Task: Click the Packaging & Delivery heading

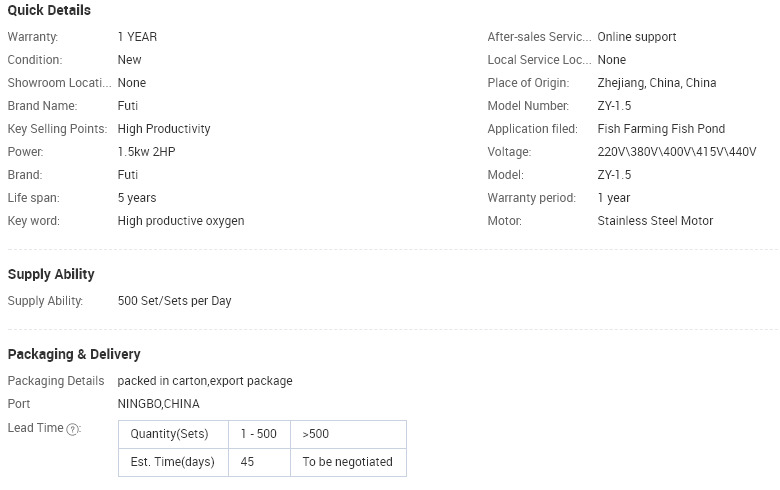Action: click(74, 354)
